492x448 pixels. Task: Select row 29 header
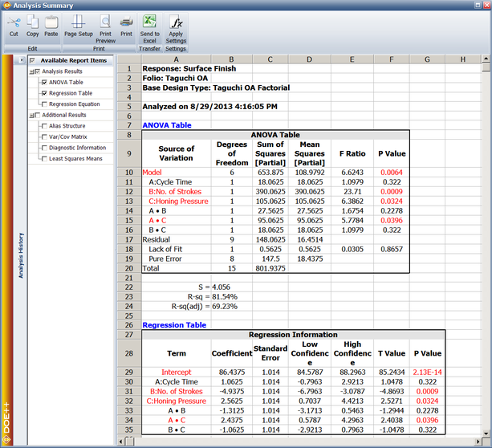point(129,373)
